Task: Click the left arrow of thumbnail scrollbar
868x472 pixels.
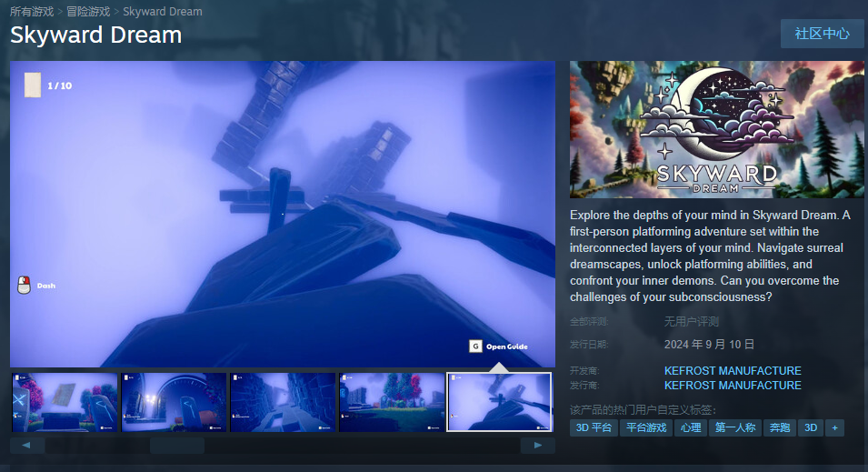Action: click(x=26, y=446)
